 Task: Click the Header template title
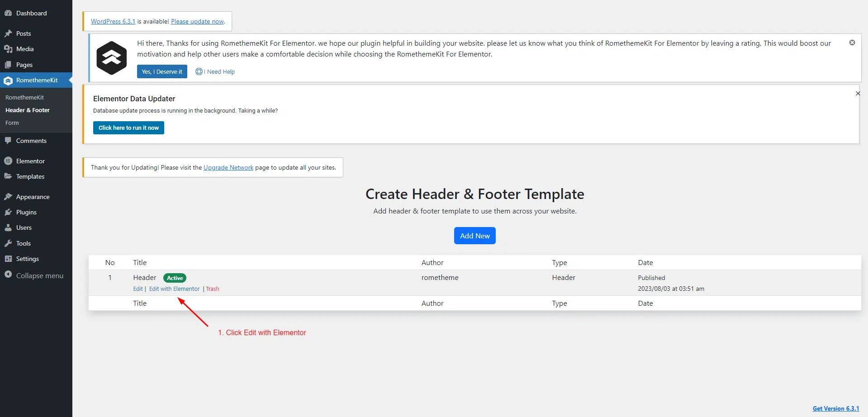coord(145,277)
